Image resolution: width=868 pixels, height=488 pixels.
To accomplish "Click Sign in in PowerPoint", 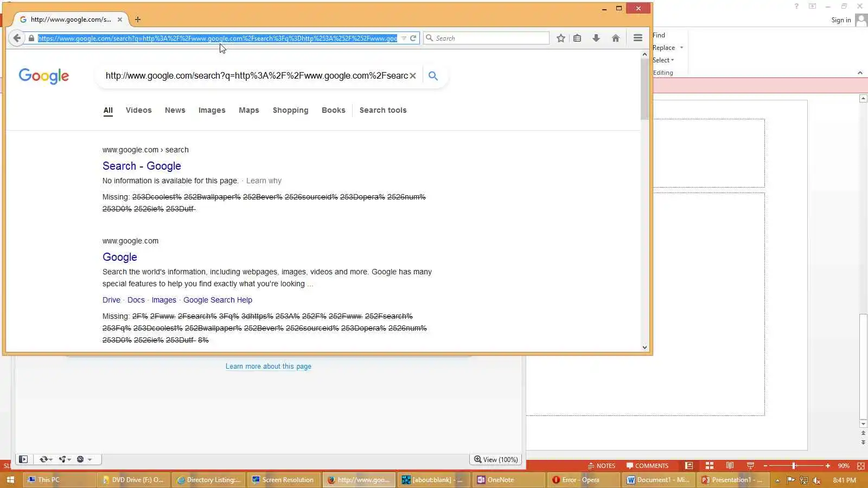I will coord(841,20).
